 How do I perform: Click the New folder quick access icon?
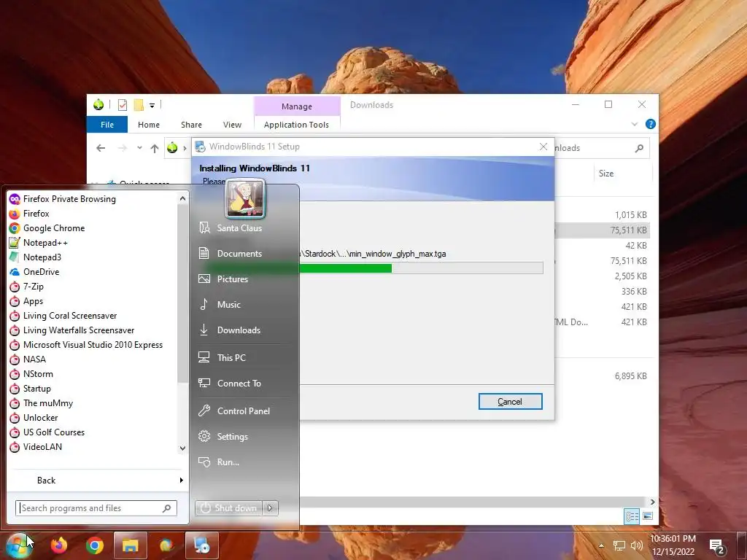(x=139, y=105)
